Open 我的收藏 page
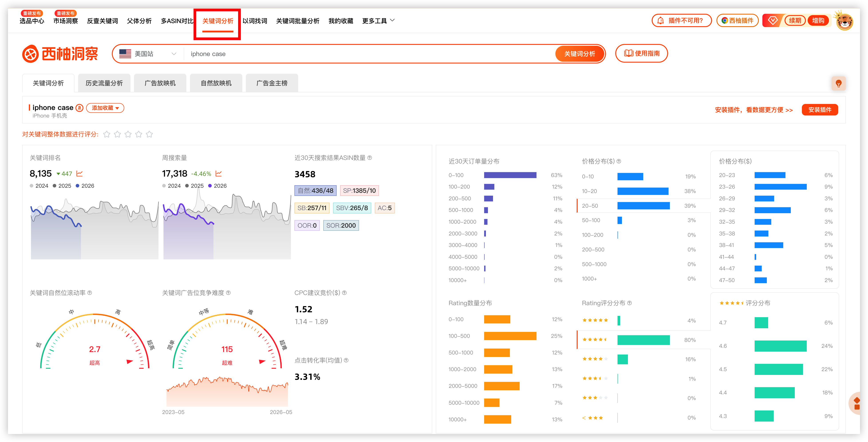This screenshot has width=868, height=442. [x=341, y=21]
